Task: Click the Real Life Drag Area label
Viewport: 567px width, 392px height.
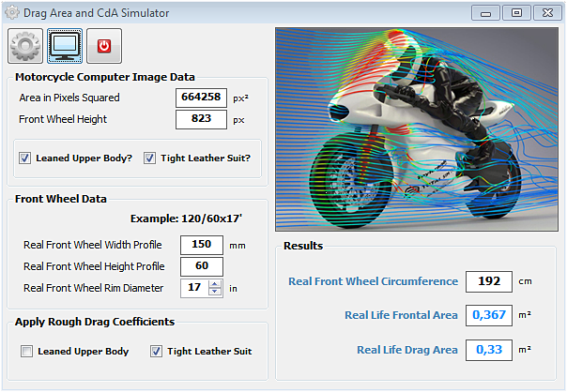Action: click(x=407, y=350)
